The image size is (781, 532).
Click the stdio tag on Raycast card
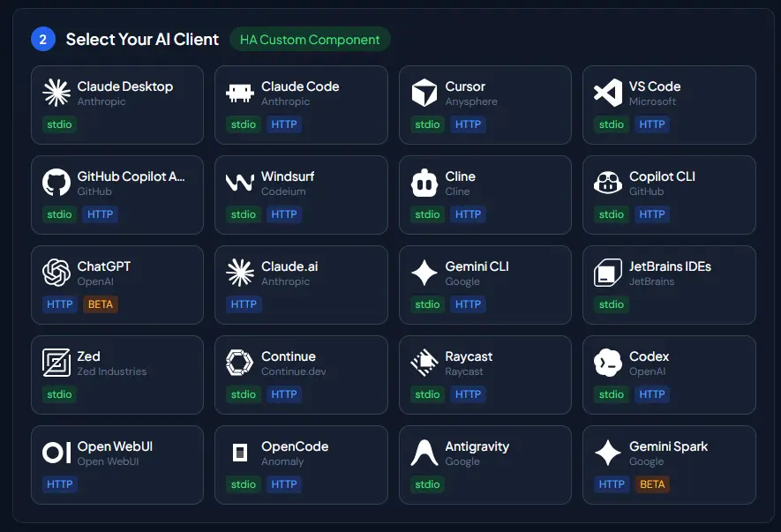click(427, 394)
